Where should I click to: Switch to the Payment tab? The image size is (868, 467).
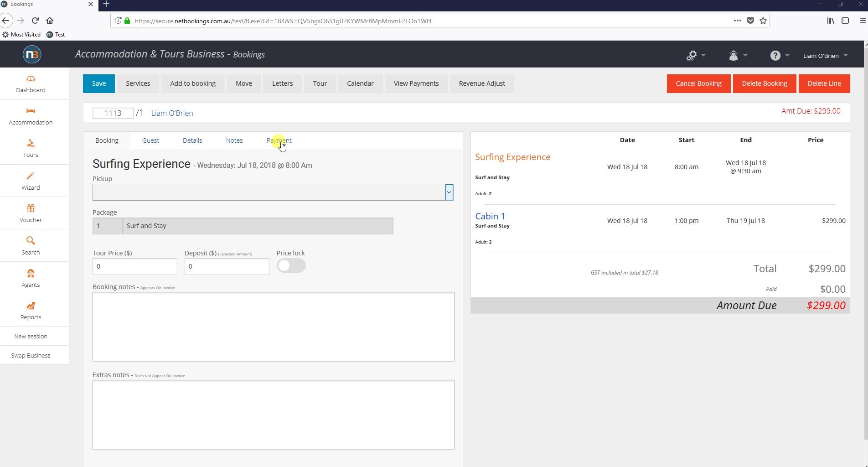(x=279, y=140)
